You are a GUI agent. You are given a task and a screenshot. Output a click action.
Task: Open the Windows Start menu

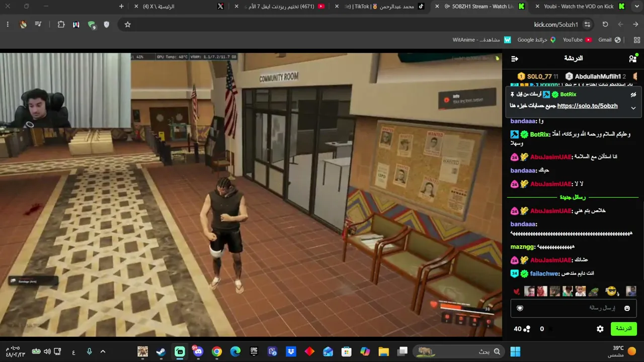coord(515,351)
